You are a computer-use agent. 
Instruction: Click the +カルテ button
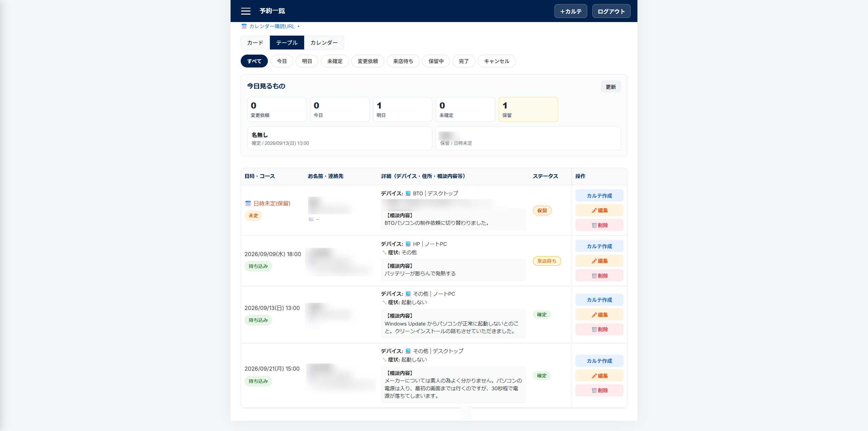point(571,11)
